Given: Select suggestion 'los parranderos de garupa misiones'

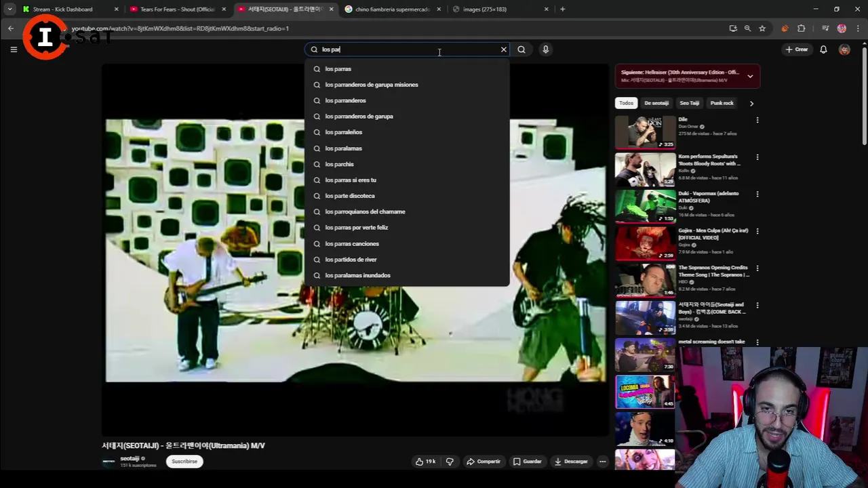Looking at the screenshot, I should point(407,85).
